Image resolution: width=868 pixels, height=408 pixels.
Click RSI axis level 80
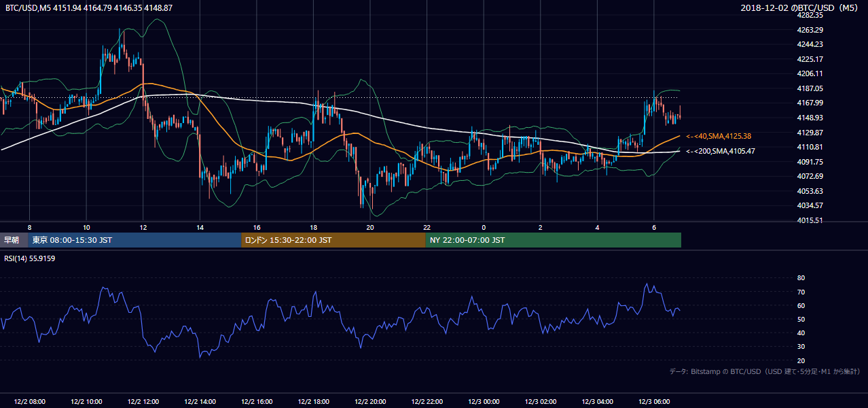[x=801, y=278]
